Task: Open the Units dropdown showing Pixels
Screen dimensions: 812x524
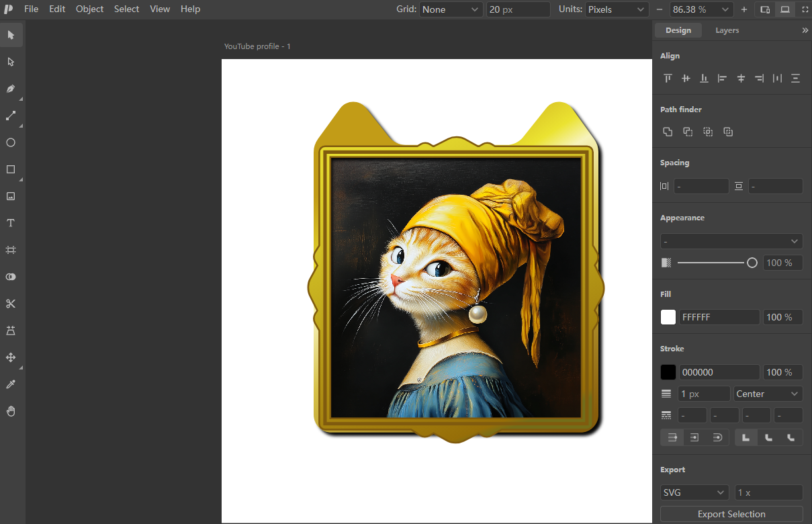Action: tap(617, 9)
